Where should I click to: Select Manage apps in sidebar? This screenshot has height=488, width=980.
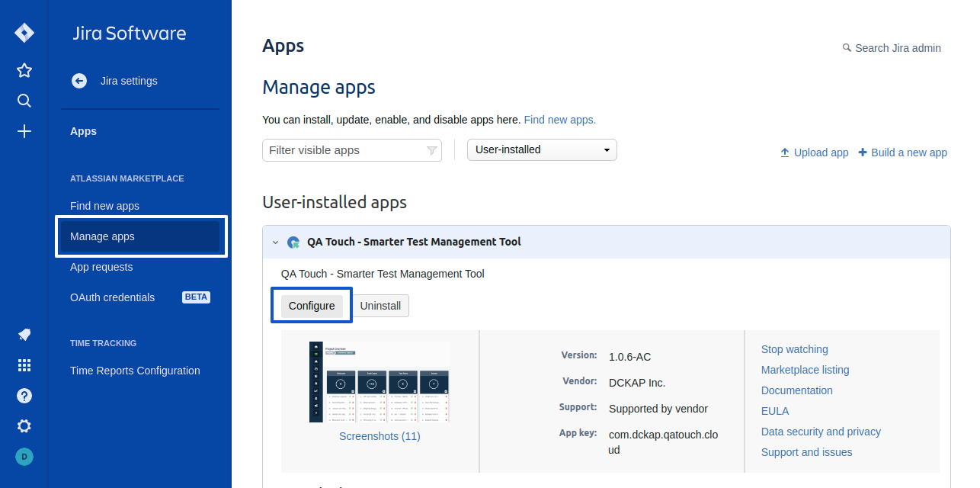click(x=142, y=236)
